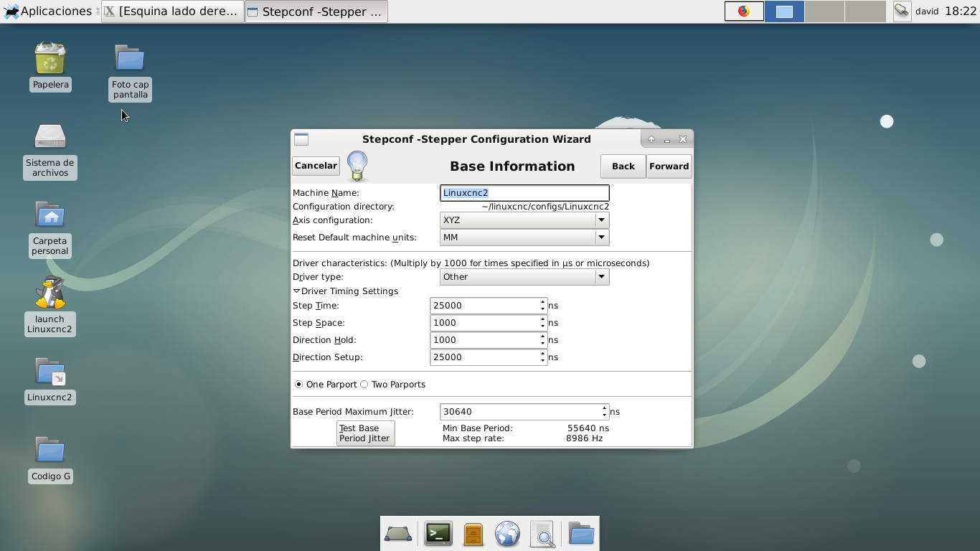Open the Carpeta personal home folder
The height and width of the screenshot is (551, 980).
[50, 215]
